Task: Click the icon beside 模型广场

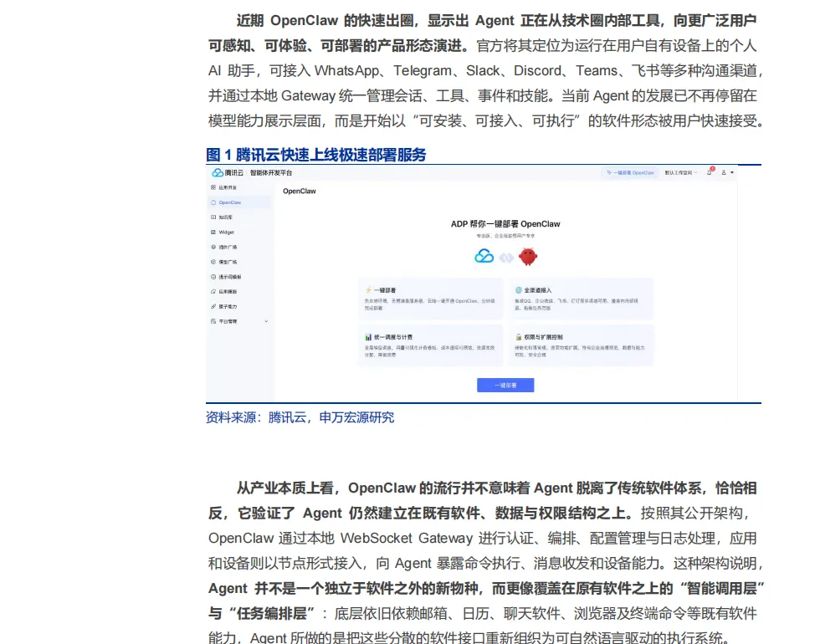Action: pyautogui.click(x=213, y=262)
